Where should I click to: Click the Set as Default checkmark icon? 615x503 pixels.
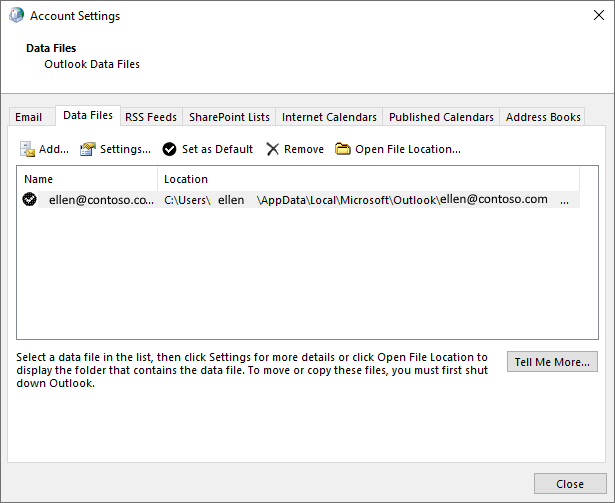(x=169, y=149)
